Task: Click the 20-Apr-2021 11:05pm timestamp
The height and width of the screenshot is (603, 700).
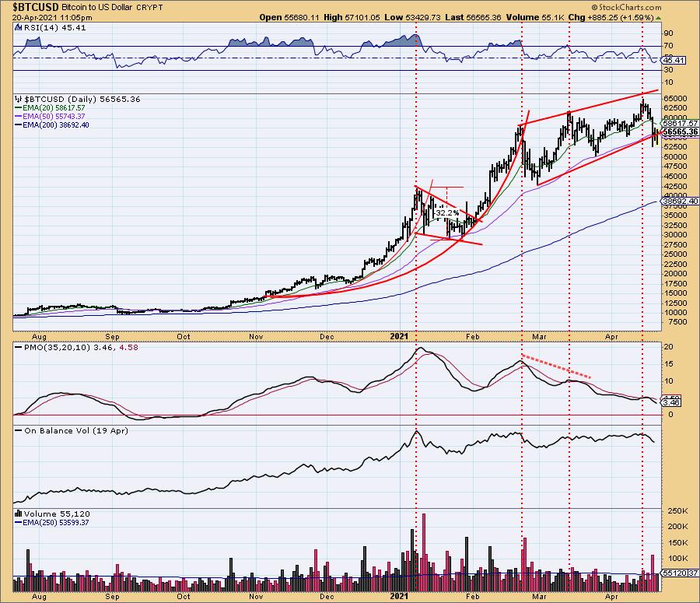Action: coord(52,17)
